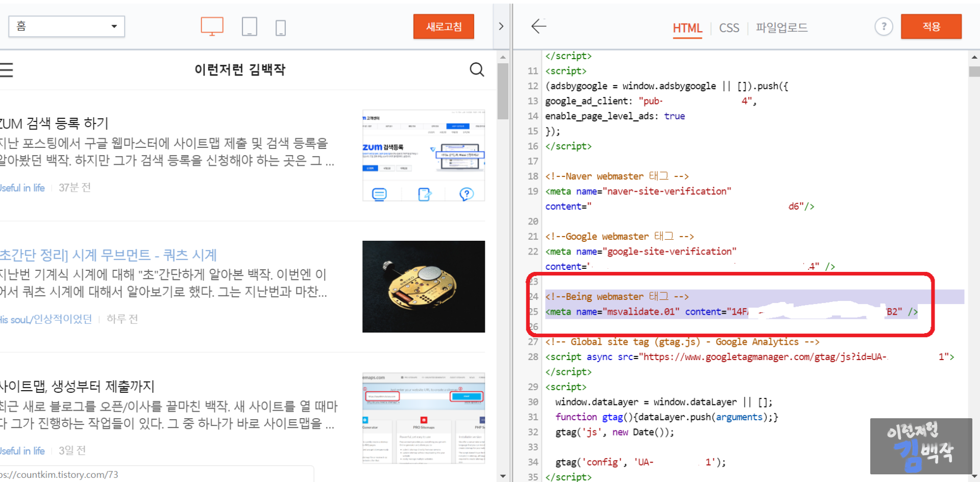Click the preview pane vertical scrollbar thumb
This screenshot has width=980, height=482.
[x=503, y=91]
